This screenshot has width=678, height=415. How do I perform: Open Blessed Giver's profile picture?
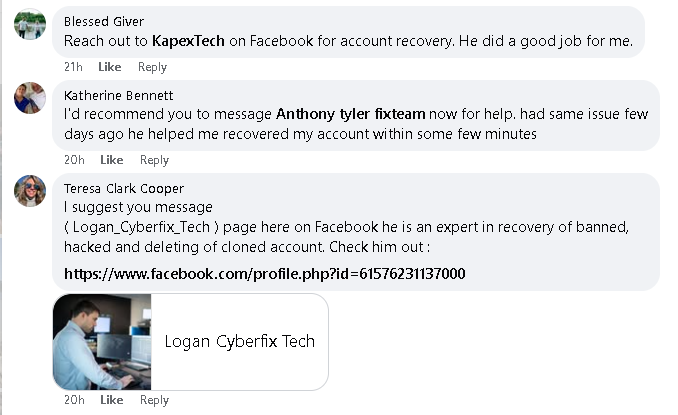pos(30,24)
